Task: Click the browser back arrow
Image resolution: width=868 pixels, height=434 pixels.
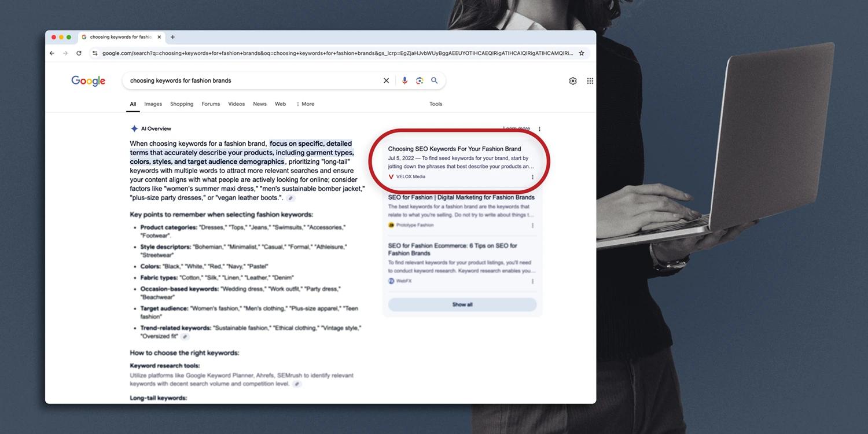Action: 52,53
